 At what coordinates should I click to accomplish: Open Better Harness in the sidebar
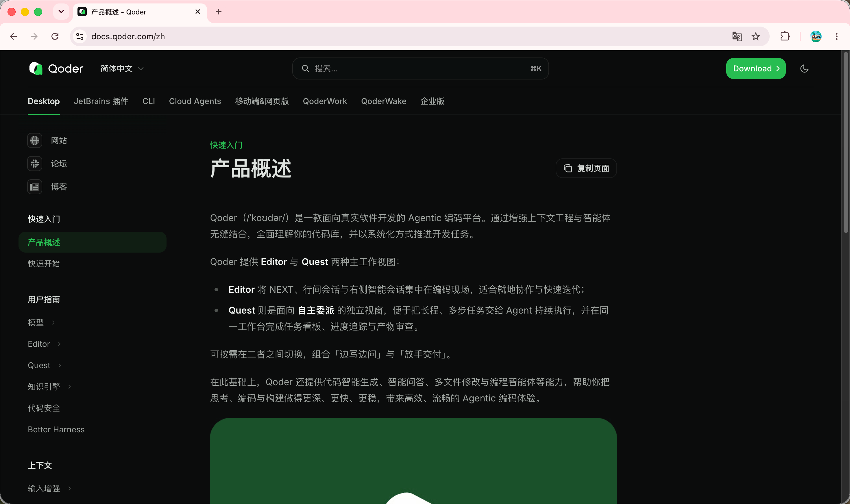tap(56, 429)
